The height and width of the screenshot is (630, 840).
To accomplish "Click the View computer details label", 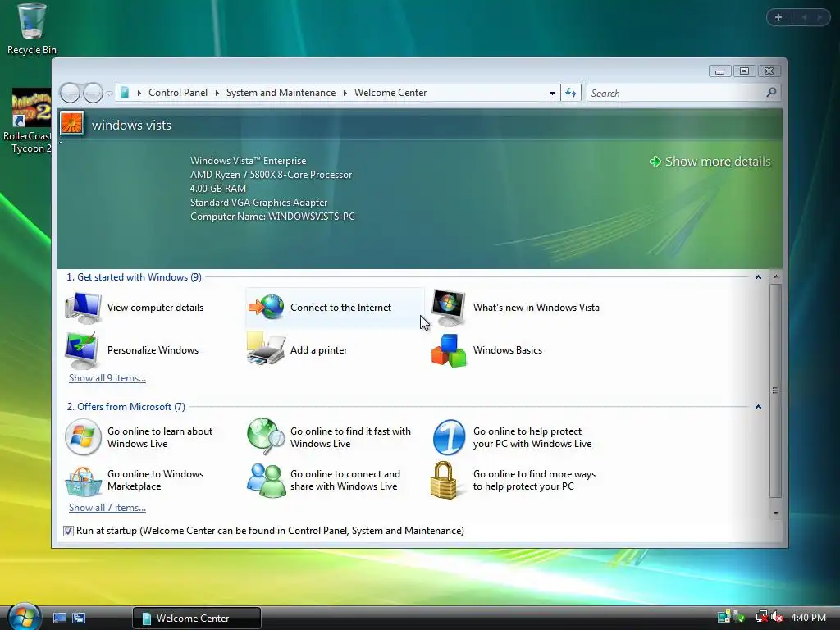I will coord(155,308).
